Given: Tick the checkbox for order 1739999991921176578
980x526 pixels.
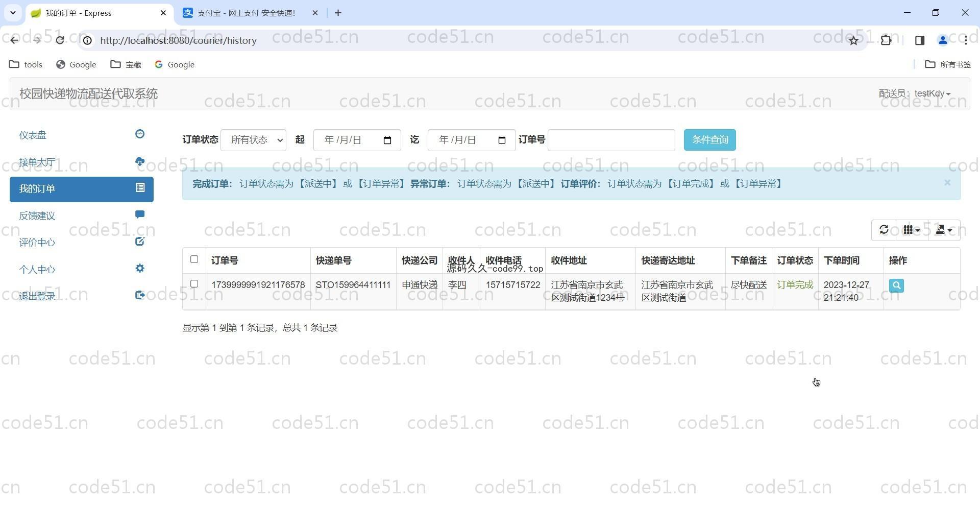Looking at the screenshot, I should pos(194,284).
